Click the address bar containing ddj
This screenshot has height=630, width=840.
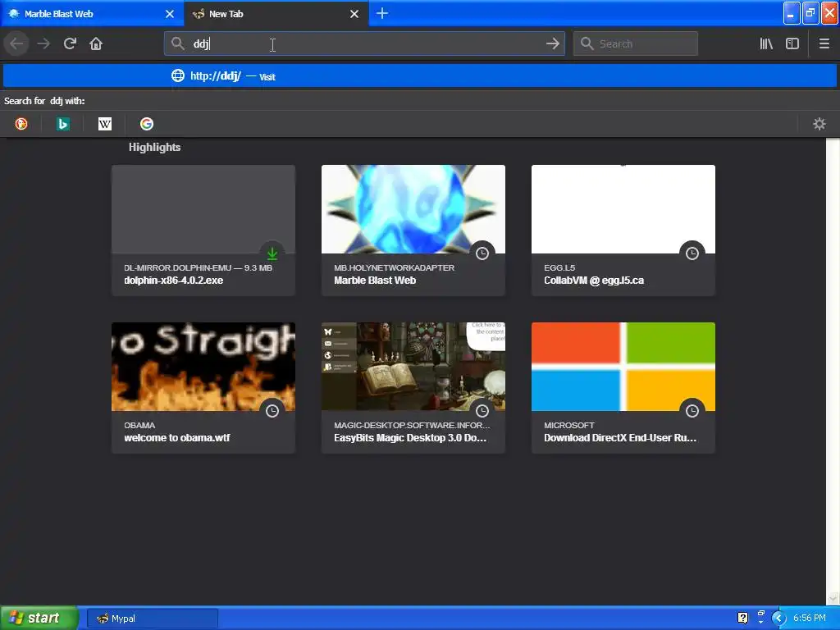point(364,43)
